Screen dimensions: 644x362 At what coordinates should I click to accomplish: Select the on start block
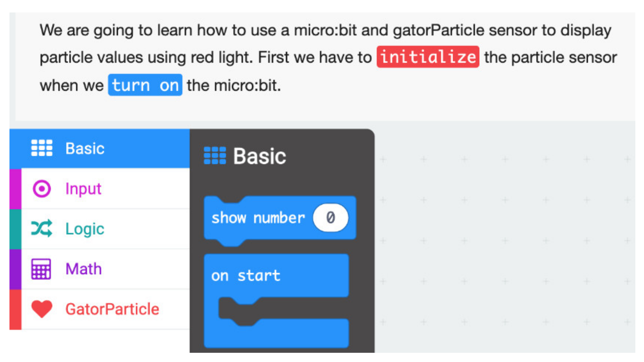pos(246,276)
